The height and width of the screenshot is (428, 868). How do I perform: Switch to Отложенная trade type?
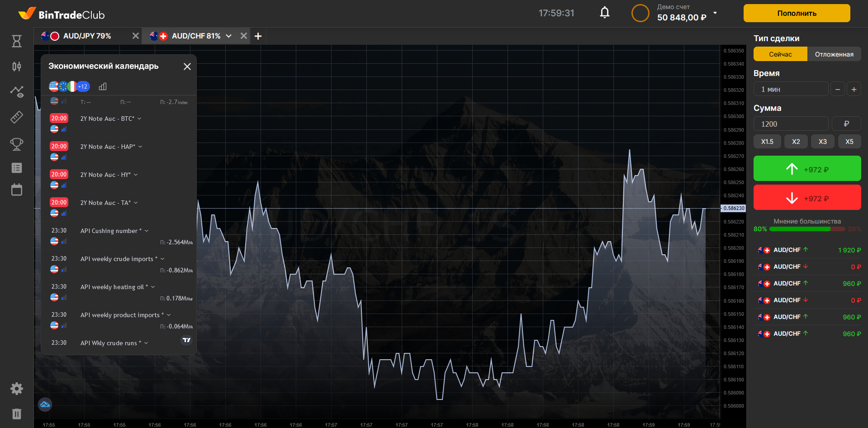834,54
